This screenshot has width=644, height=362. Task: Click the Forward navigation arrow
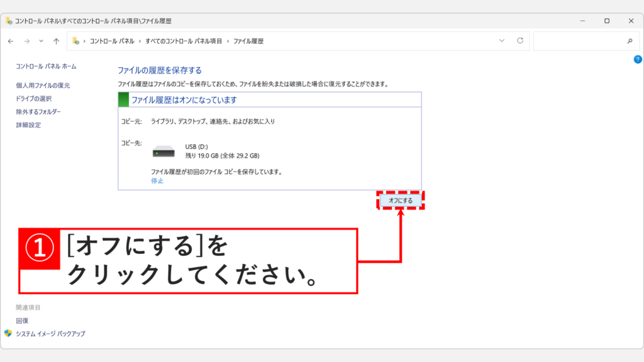(x=26, y=41)
